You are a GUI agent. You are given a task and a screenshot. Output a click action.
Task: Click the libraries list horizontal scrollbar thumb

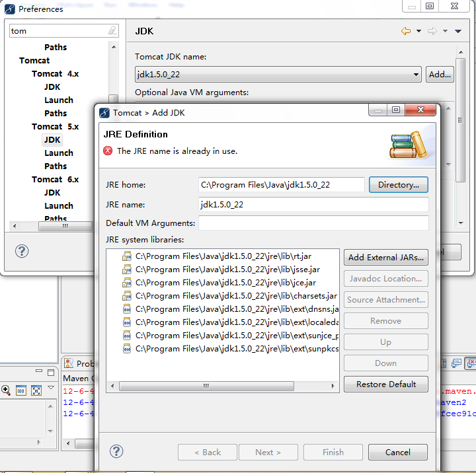[206, 386]
